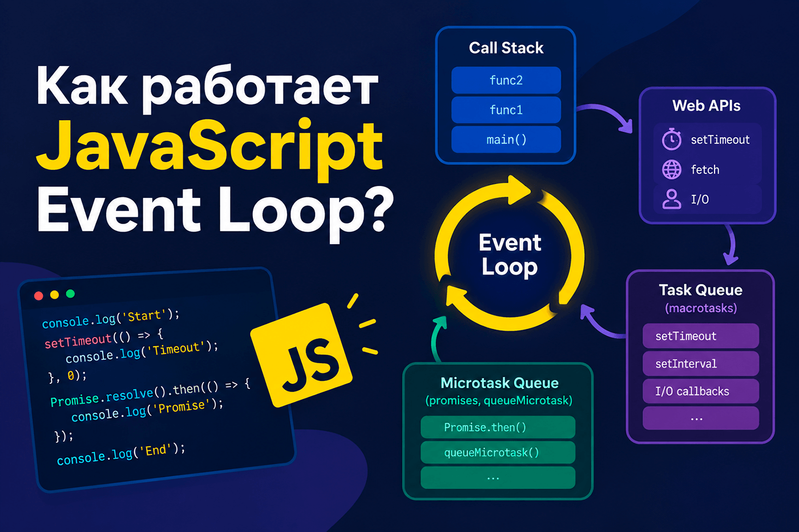Screen dimensions: 799x532
Task: Click the Web APIs title
Action: 707,105
